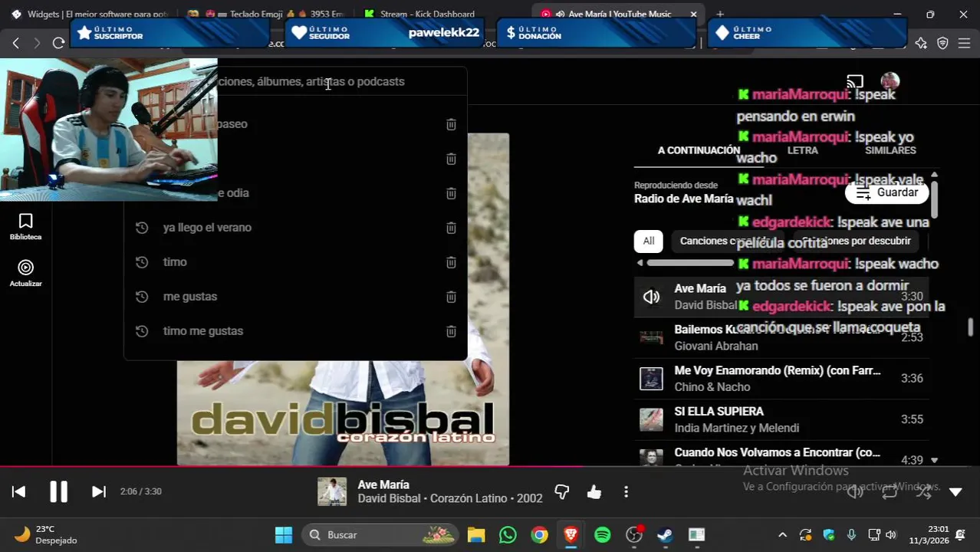Open Brave Shields icon in toolbar

[x=942, y=43]
